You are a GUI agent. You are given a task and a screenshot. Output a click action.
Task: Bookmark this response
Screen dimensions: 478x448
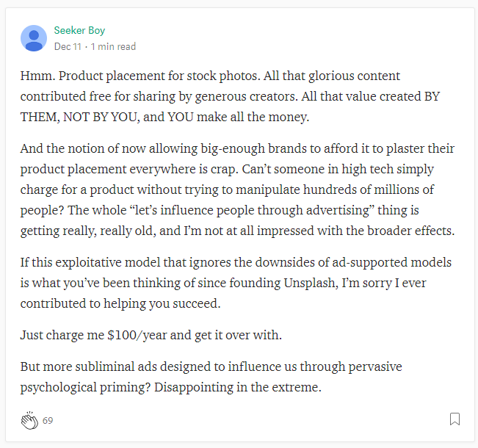pos(455,420)
